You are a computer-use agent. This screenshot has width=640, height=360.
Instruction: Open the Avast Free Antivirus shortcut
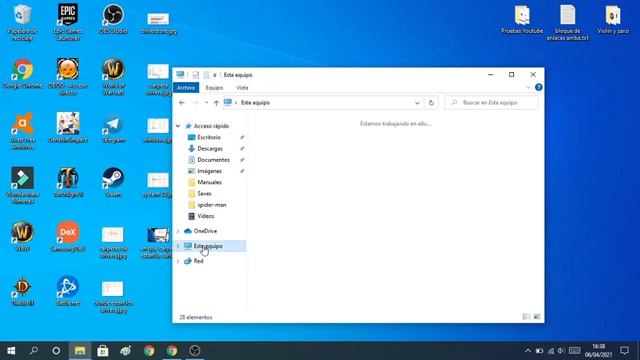(x=22, y=131)
